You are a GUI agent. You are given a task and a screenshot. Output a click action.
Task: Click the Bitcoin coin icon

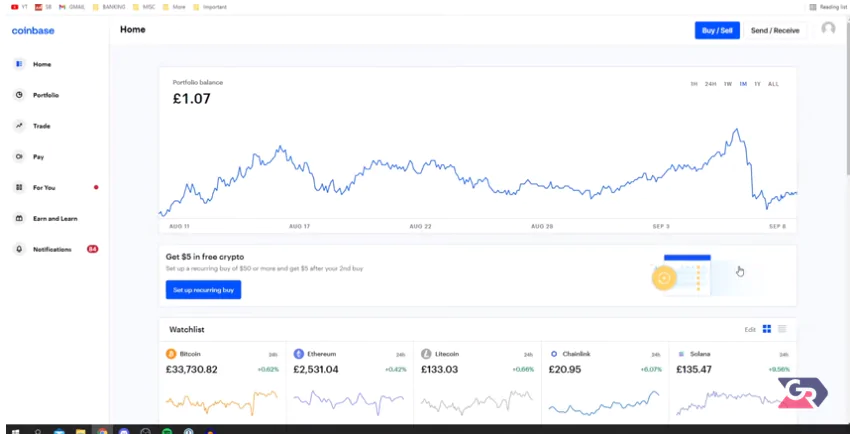click(x=171, y=354)
